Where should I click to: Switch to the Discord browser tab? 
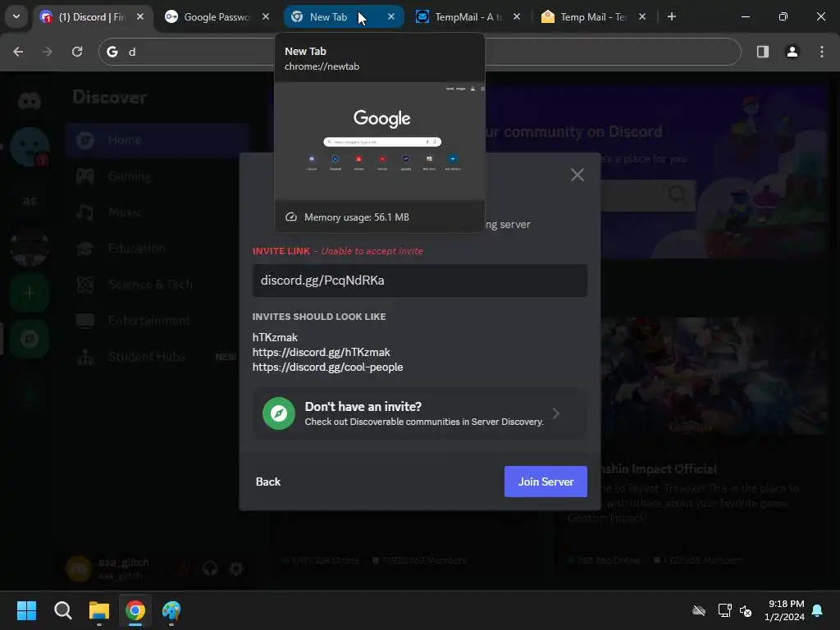[x=91, y=17]
